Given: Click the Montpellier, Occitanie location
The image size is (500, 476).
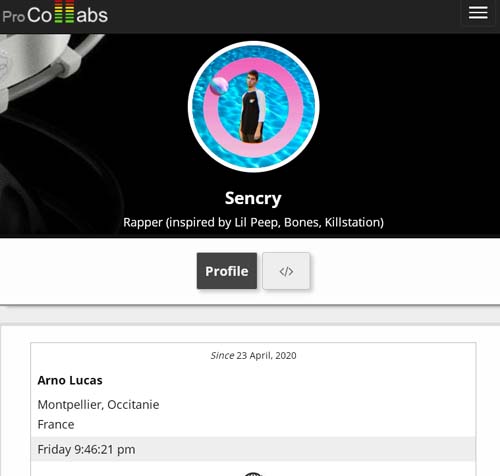Looking at the screenshot, I should (98, 405).
